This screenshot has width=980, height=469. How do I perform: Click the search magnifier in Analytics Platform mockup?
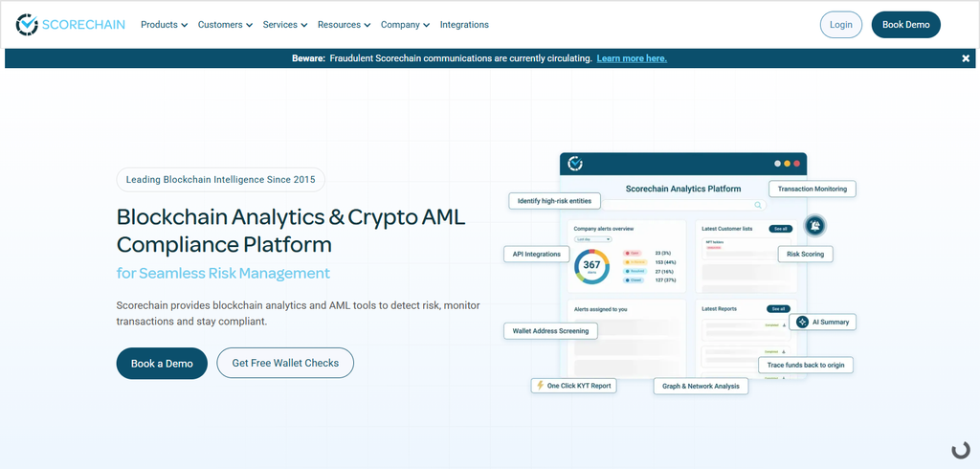coord(758,205)
